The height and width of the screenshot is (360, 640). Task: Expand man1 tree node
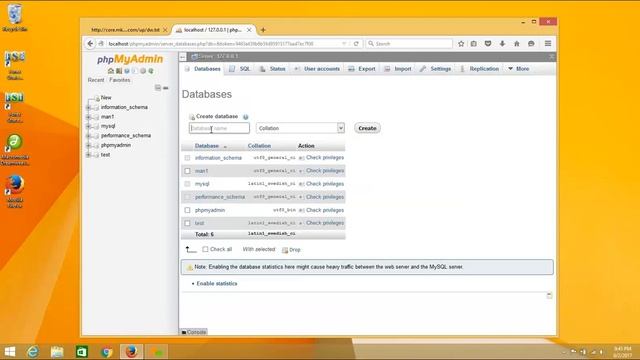pos(89,117)
